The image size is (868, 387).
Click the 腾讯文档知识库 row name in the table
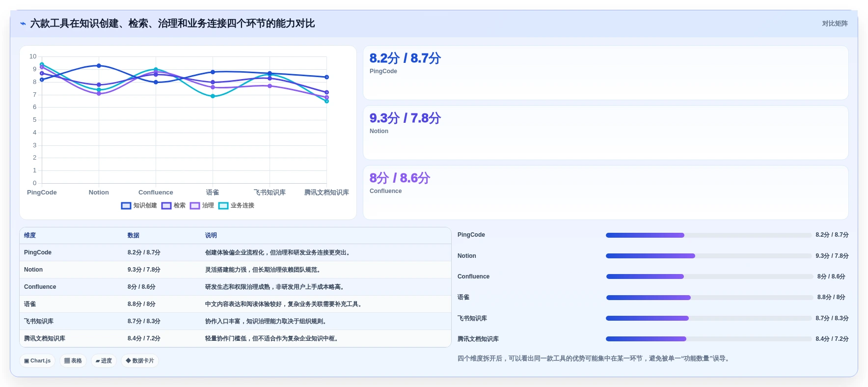[45, 338]
